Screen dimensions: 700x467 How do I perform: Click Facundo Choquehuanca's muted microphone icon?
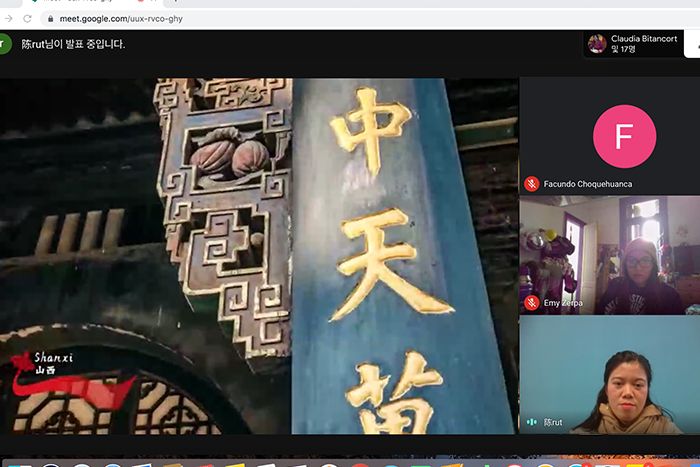pos(531,184)
